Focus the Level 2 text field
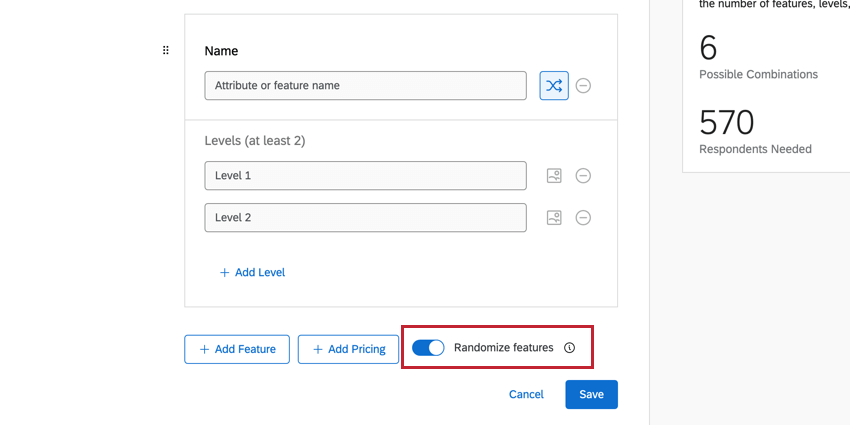Viewport: 850px width, 425px height. pyautogui.click(x=365, y=218)
